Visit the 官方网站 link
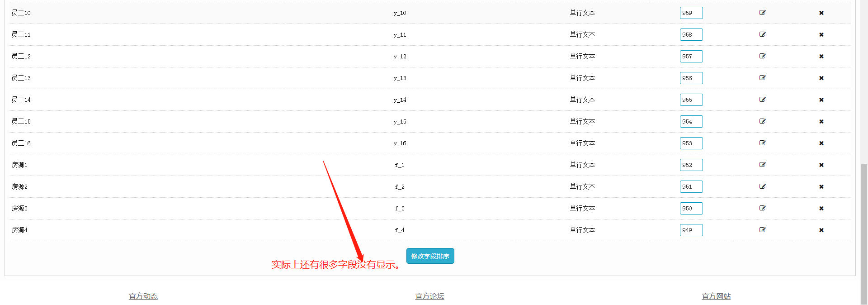This screenshot has height=305, width=868. pos(716,296)
